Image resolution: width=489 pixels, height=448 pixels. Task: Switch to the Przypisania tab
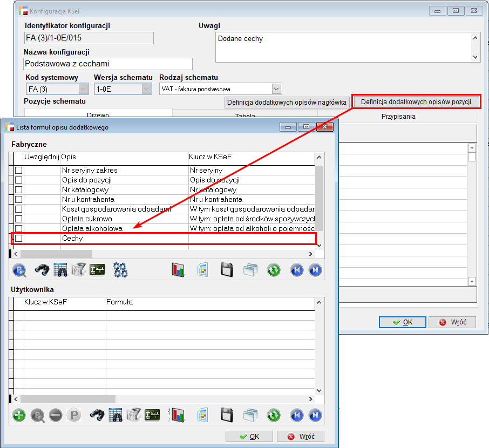pyautogui.click(x=398, y=116)
